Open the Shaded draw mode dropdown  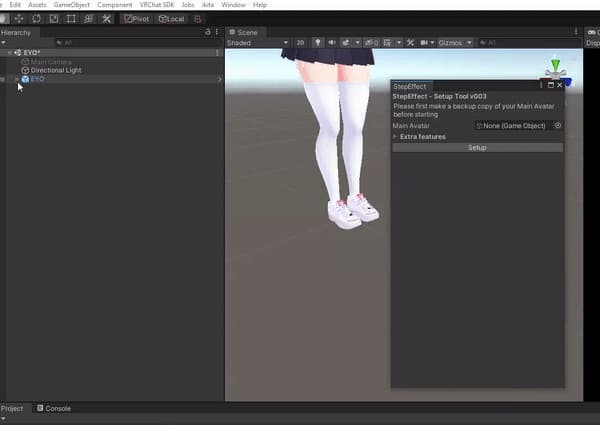pos(255,43)
